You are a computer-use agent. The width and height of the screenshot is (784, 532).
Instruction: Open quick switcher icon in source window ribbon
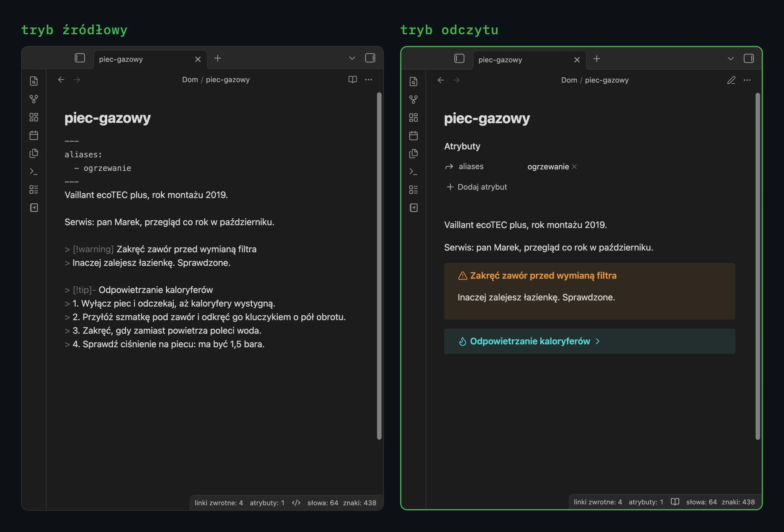(x=34, y=81)
